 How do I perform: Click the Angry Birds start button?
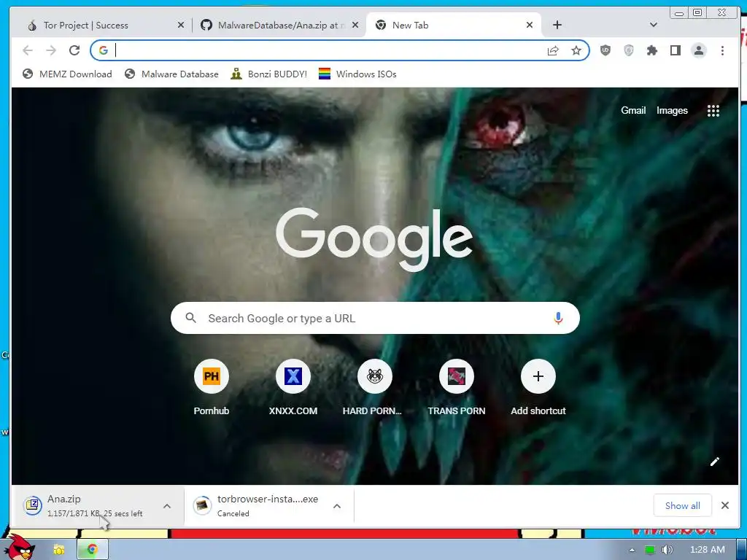20,547
